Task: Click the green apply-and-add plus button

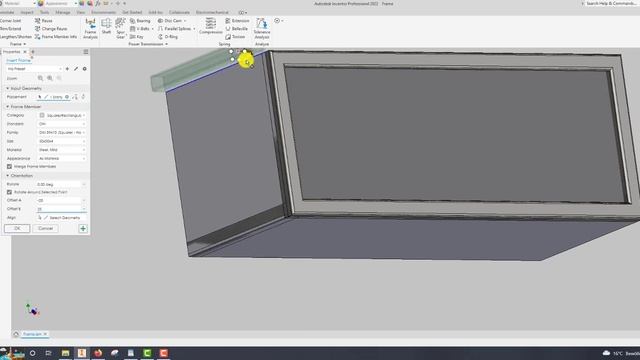Action: pos(83,229)
